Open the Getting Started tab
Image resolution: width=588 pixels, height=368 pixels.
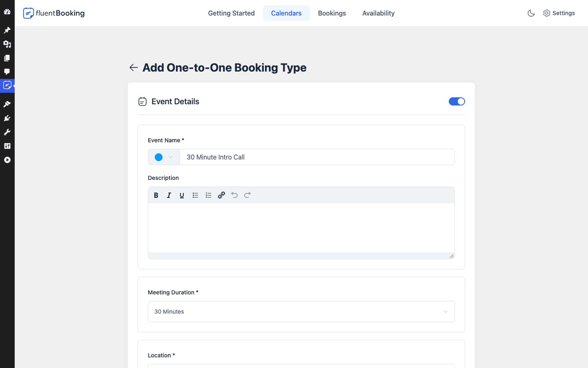232,13
